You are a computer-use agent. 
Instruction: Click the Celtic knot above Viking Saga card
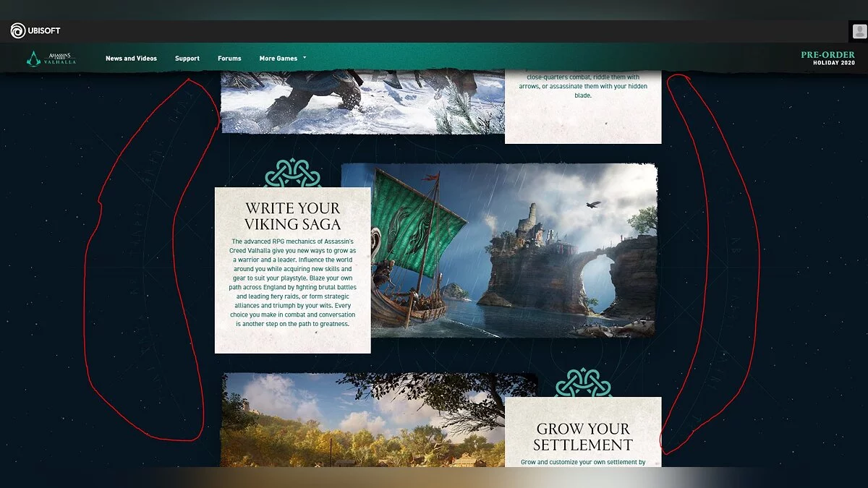293,174
